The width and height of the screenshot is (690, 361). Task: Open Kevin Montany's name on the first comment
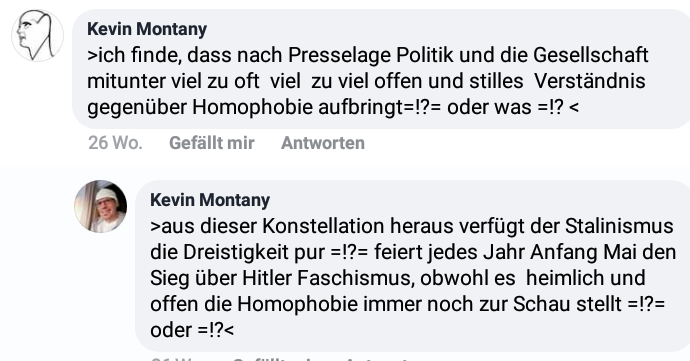pyautogui.click(x=147, y=29)
